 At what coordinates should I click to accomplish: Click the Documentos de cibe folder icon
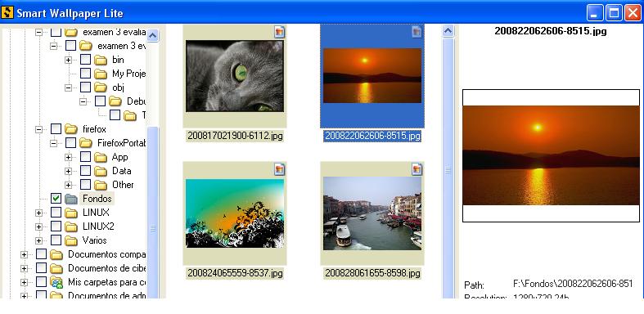(x=56, y=269)
